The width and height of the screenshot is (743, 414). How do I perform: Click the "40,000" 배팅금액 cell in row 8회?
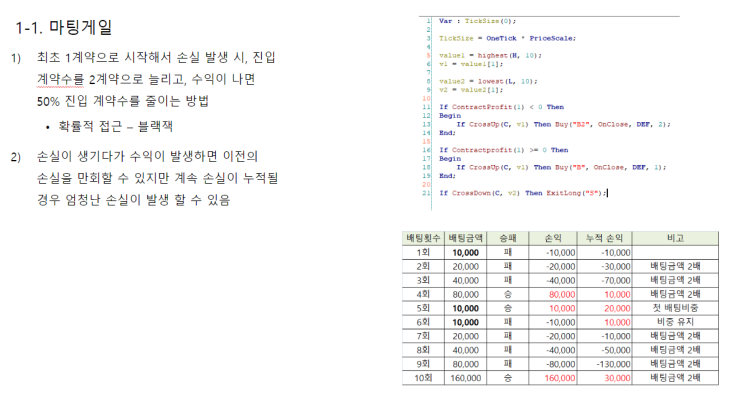(x=465, y=350)
